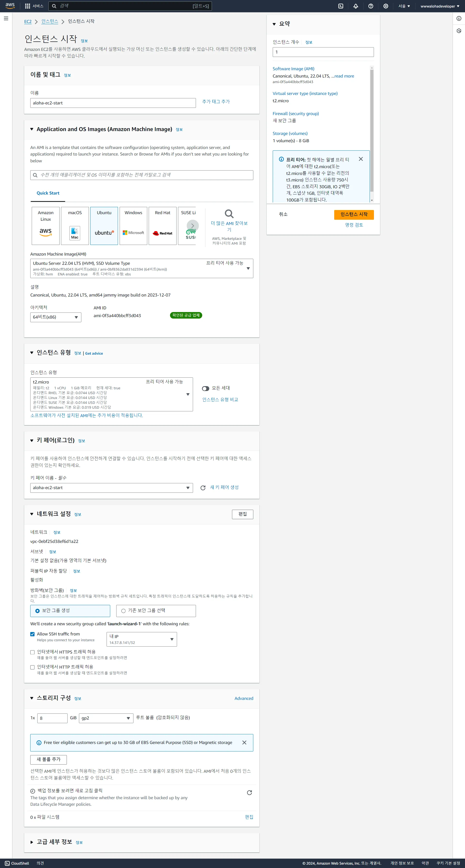Select existing security group radio option

pos(123,610)
